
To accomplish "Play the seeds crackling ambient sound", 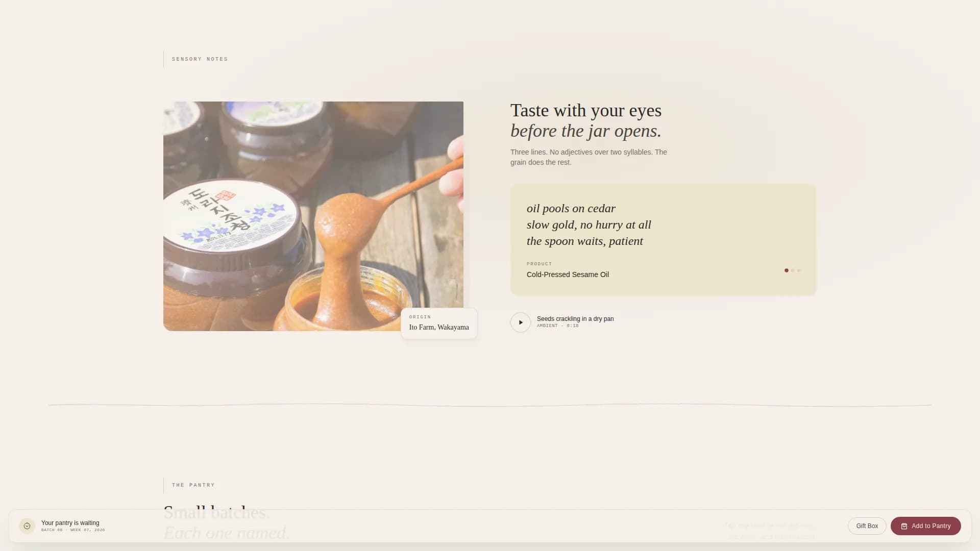I will point(520,322).
